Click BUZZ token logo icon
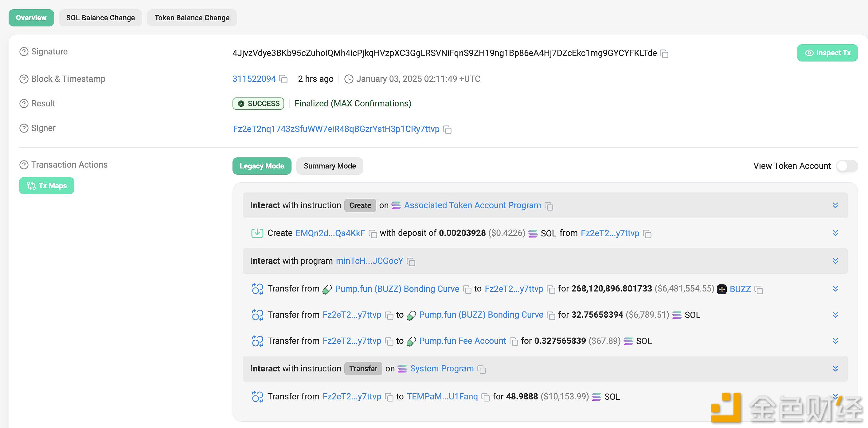Viewport: 868px width, 428px height. [x=722, y=289]
